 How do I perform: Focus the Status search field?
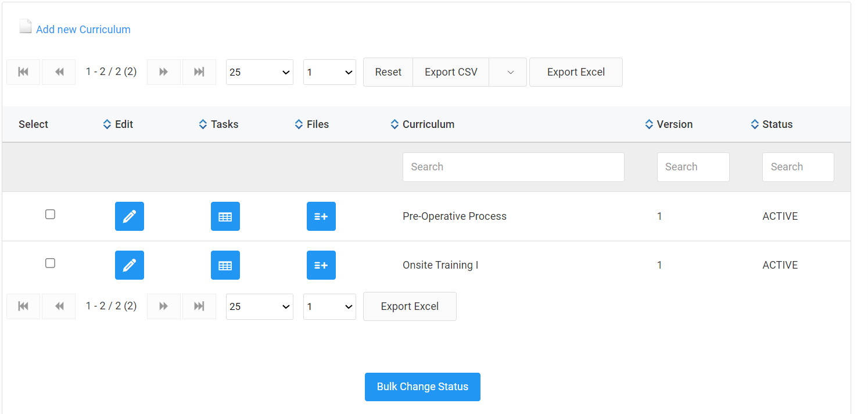(798, 167)
